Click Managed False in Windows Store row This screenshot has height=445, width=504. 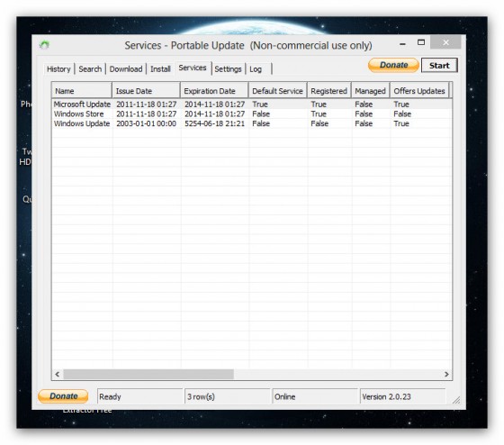tap(364, 114)
